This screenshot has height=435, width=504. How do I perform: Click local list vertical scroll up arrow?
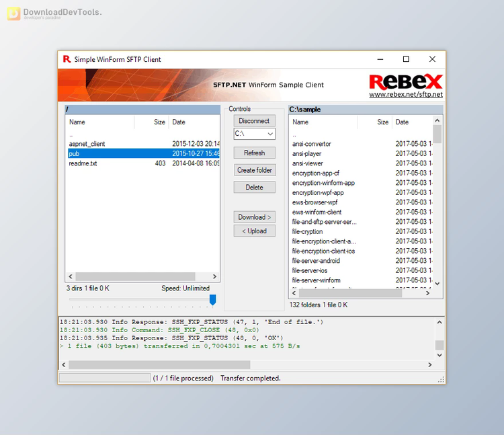tap(437, 120)
